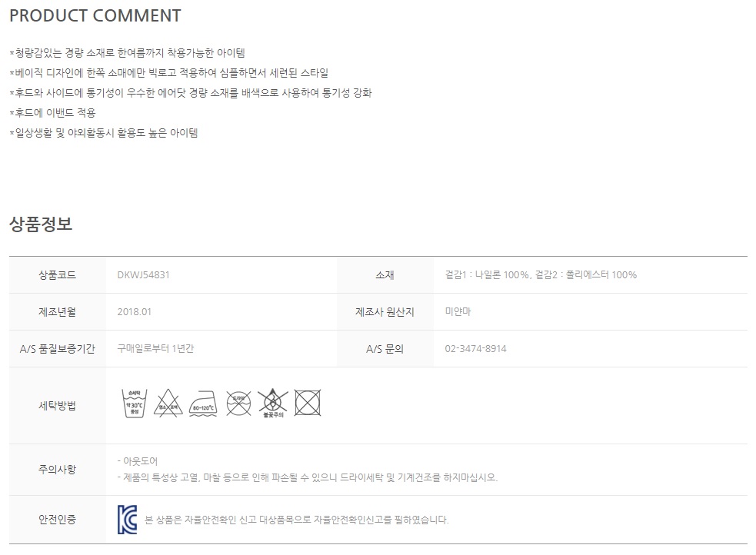Click the manufacture date 2018.01
This screenshot has width=756, height=555.
pyautogui.click(x=134, y=311)
